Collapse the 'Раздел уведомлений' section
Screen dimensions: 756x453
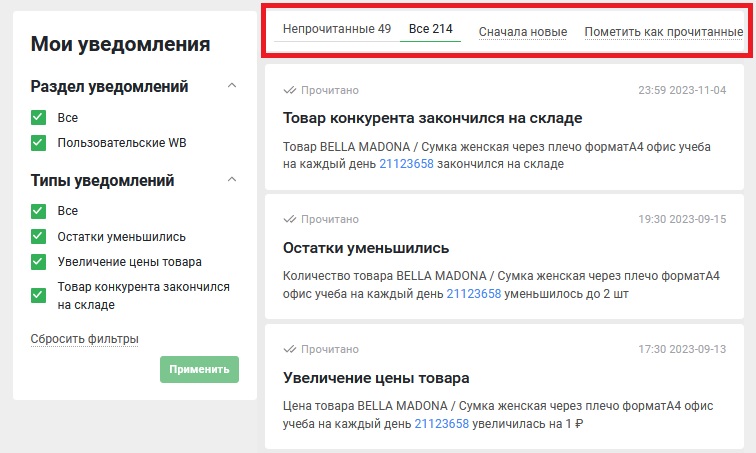[x=232, y=86]
